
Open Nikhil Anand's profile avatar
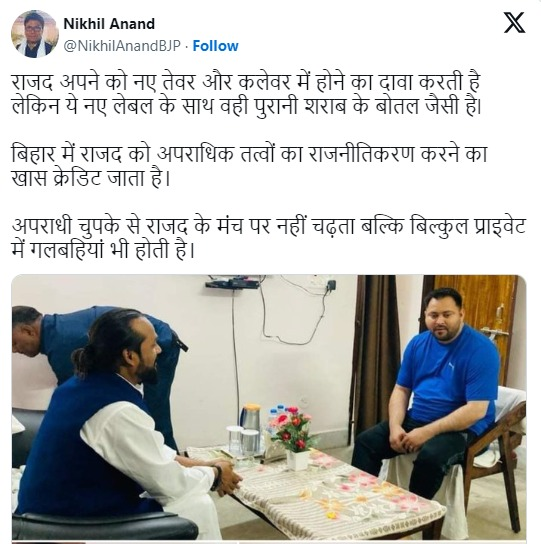pos(35,34)
